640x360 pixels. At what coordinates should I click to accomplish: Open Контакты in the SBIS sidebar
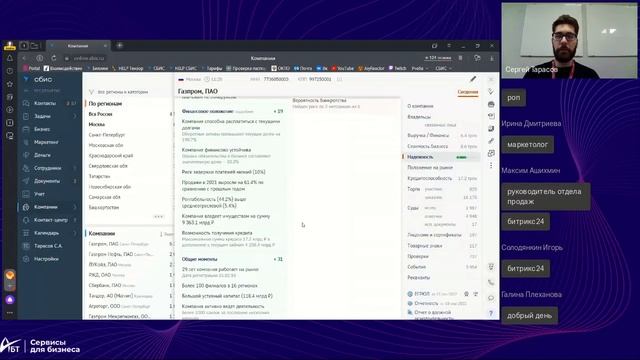point(44,103)
